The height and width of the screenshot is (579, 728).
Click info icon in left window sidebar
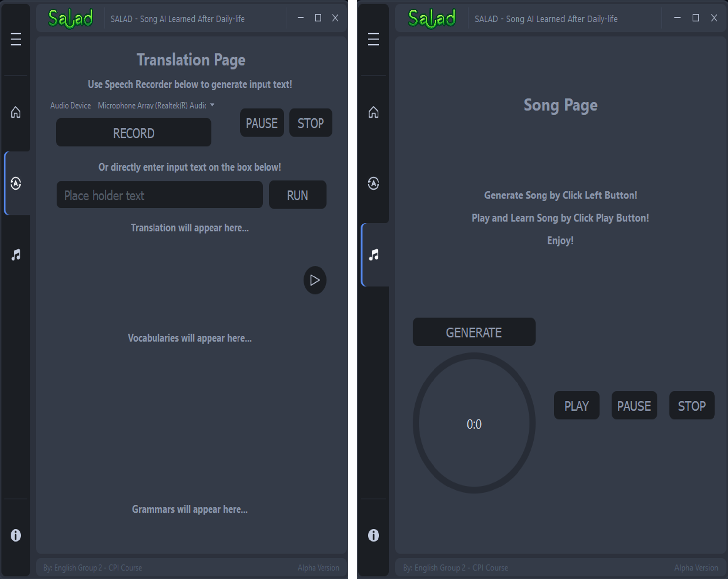(x=15, y=535)
